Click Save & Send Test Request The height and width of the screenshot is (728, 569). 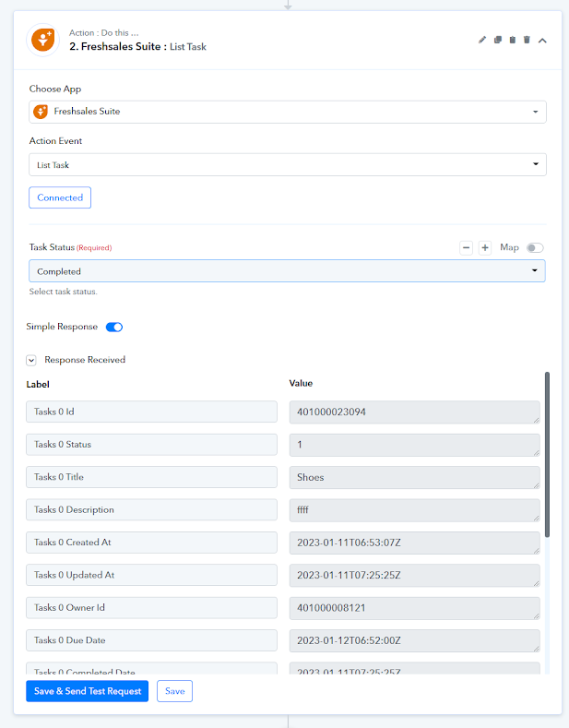(x=88, y=691)
